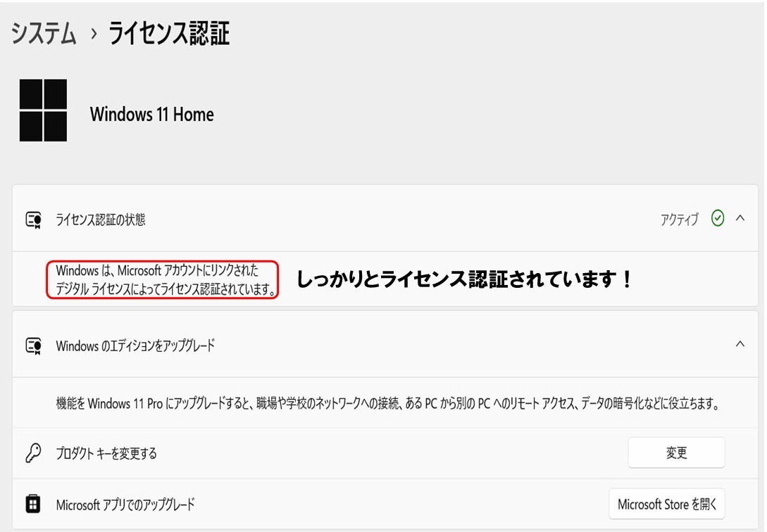The width and height of the screenshot is (767, 532).
Task: Go back to システム breadcrumb
Action: (44, 33)
